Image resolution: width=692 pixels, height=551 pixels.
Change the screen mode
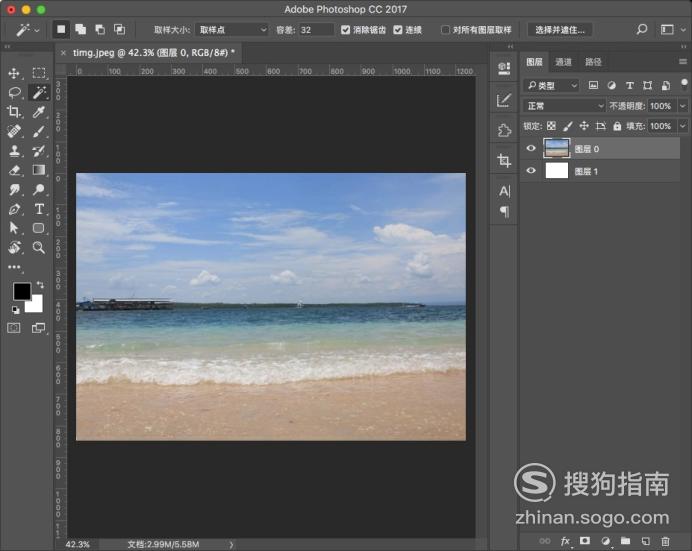(x=38, y=328)
